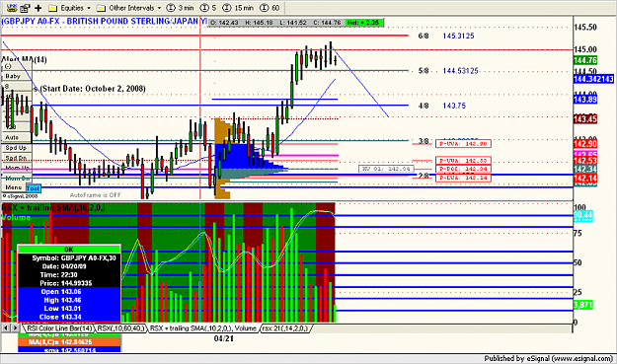The height and width of the screenshot is (364, 617).
Task: Click the green OK bar in data popup
Action: click(x=69, y=250)
